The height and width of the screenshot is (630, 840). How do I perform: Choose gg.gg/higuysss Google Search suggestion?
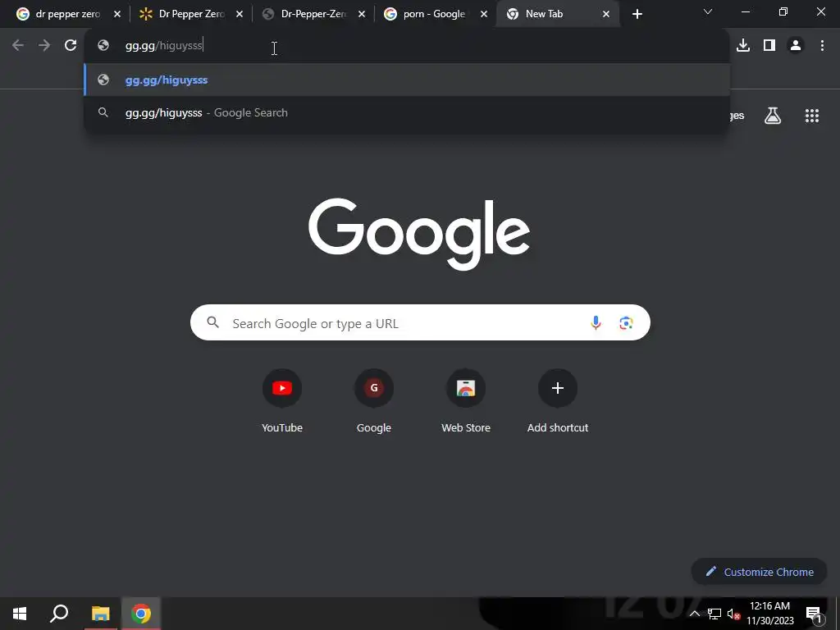[407, 112]
